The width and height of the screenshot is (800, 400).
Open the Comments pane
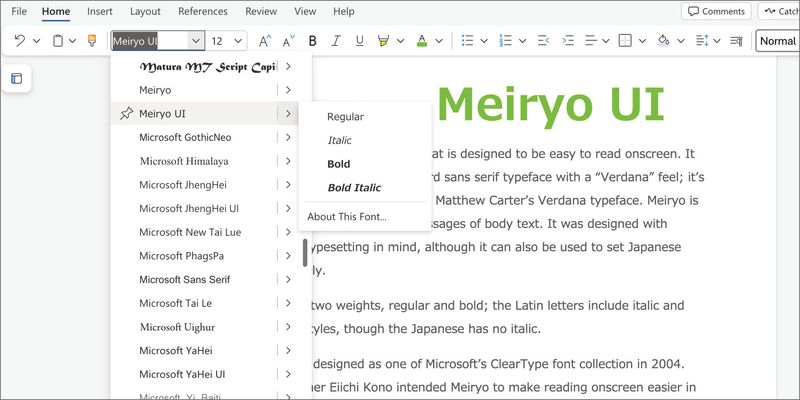716,11
